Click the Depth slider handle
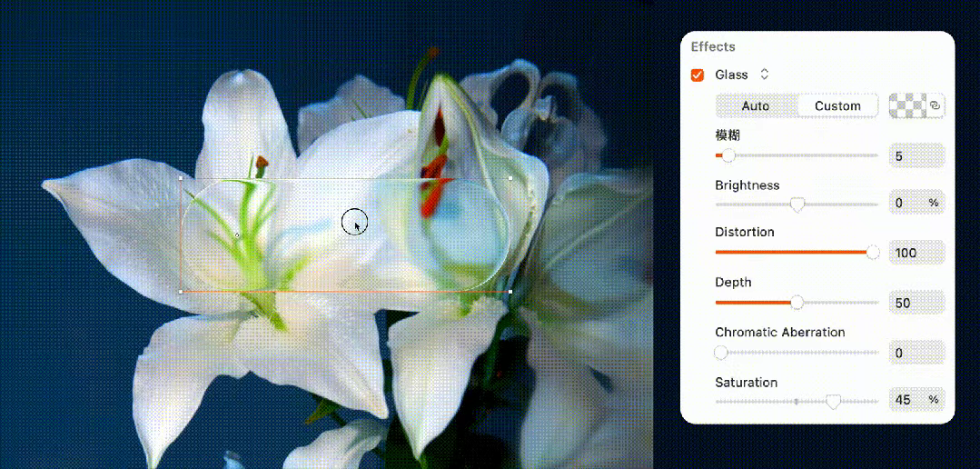 click(797, 303)
